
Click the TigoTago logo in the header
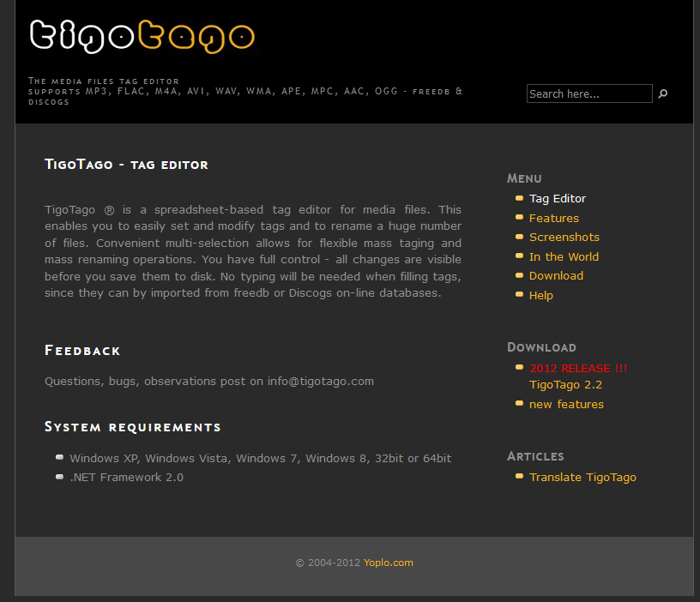tap(142, 35)
